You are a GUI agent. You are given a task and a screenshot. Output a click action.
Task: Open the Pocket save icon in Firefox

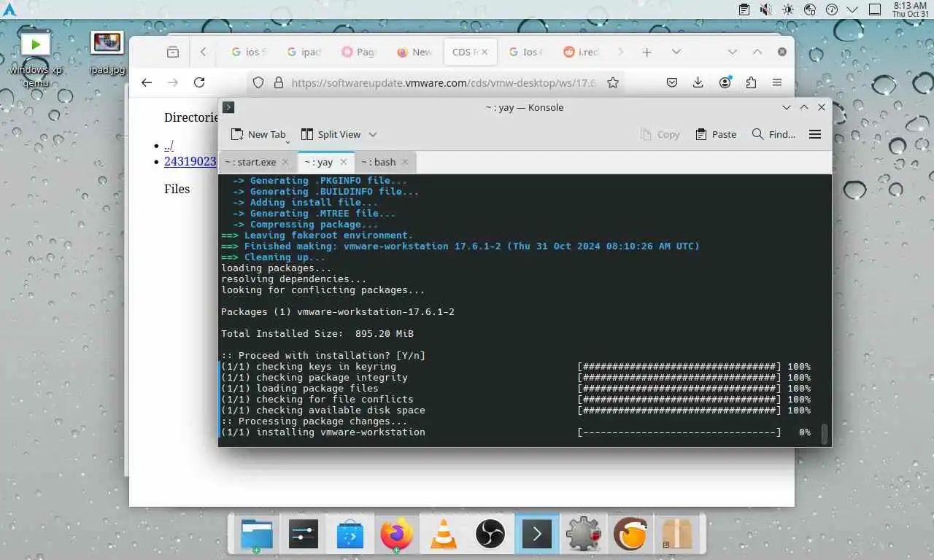672,82
